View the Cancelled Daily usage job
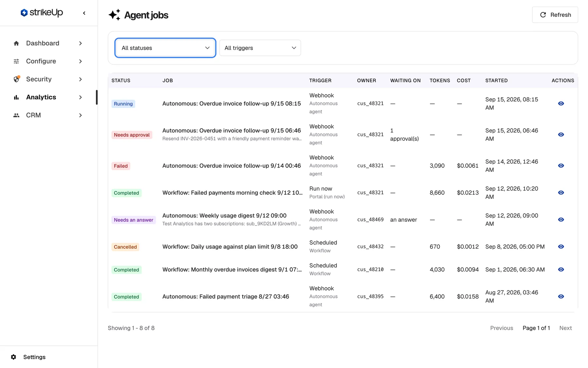The image size is (588, 368). pos(561,247)
